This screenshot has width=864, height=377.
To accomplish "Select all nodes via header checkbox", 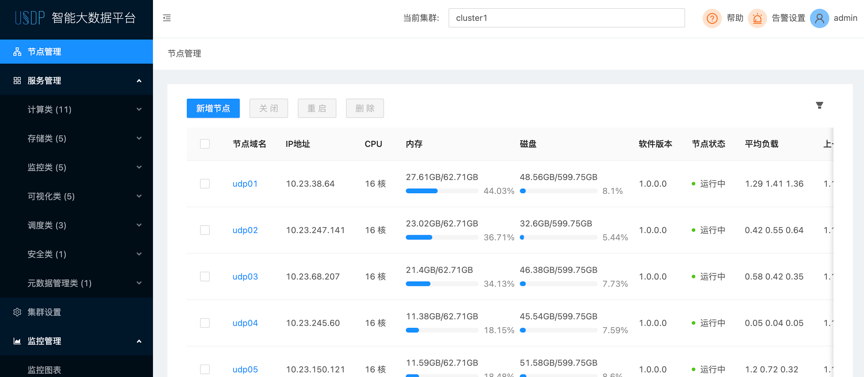I will pyautogui.click(x=205, y=144).
